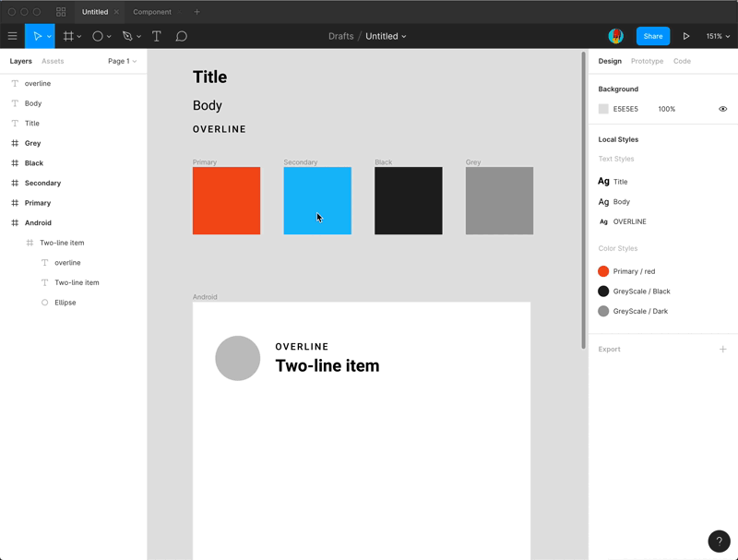
Task: Select the nested overline text layer
Action: (x=67, y=263)
